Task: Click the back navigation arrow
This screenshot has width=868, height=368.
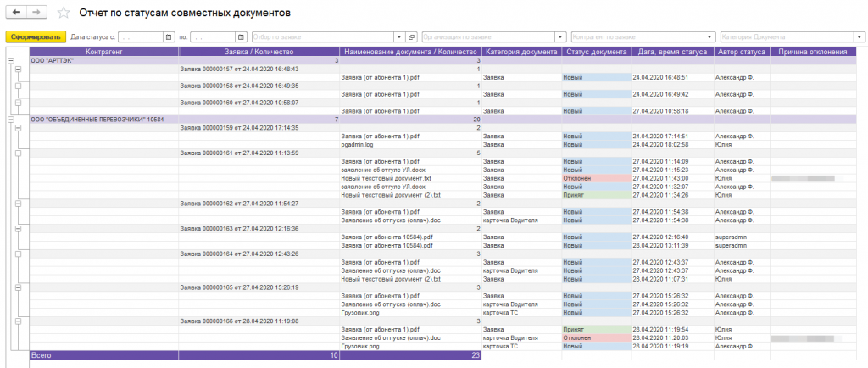Action: pos(16,12)
